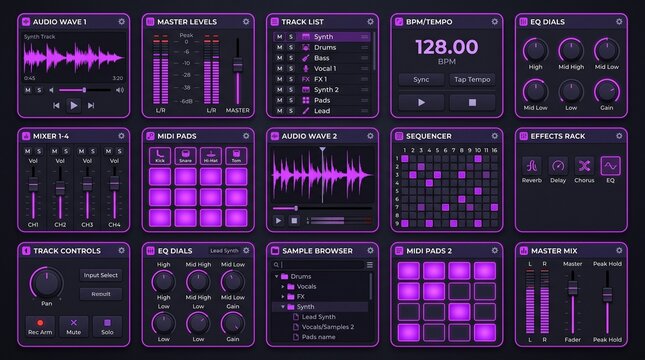Viewport: 645px width, 360px height.
Task: Select the Reverb effect icon
Action: [x=531, y=166]
